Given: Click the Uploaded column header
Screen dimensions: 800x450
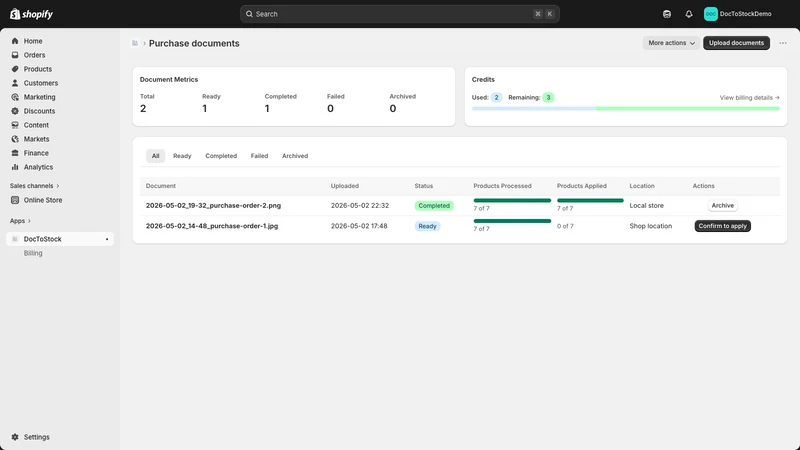Looking at the screenshot, I should (x=344, y=186).
